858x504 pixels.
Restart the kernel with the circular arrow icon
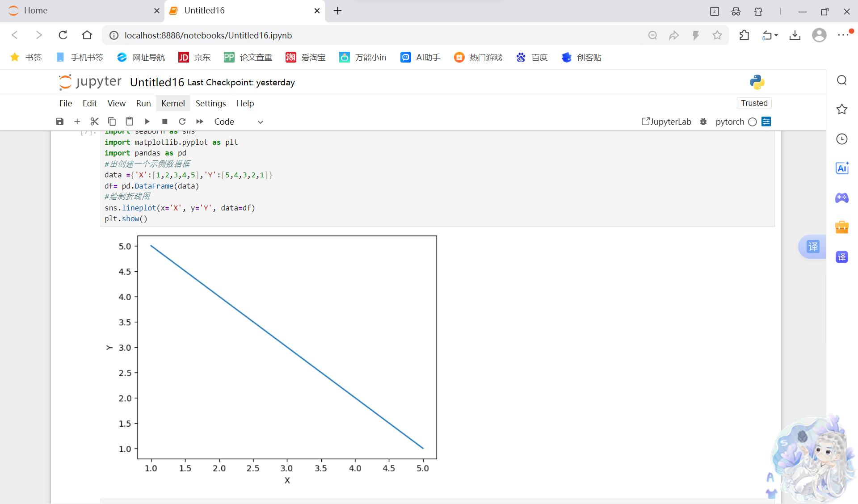[x=182, y=122]
